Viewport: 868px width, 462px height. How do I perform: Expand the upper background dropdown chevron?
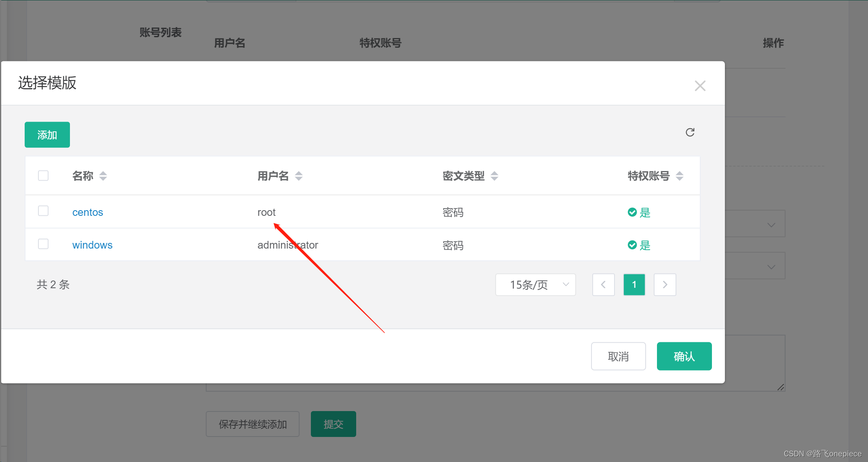[771, 225]
